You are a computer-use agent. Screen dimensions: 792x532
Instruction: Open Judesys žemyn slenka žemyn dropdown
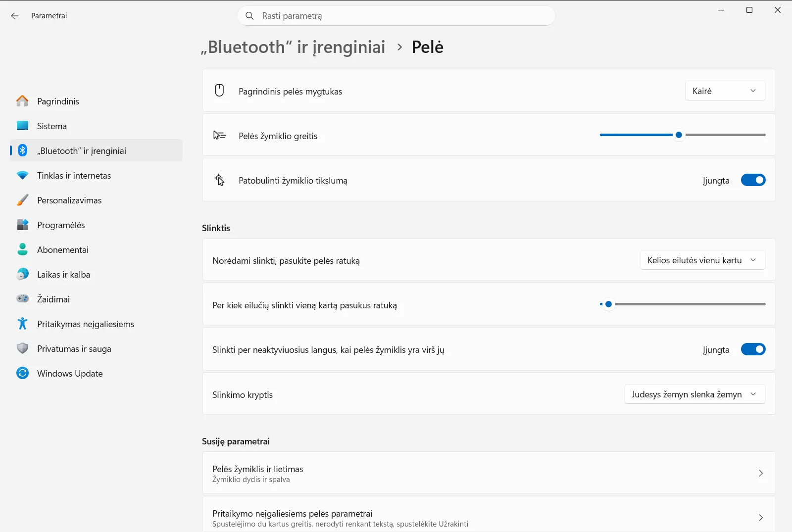695,394
